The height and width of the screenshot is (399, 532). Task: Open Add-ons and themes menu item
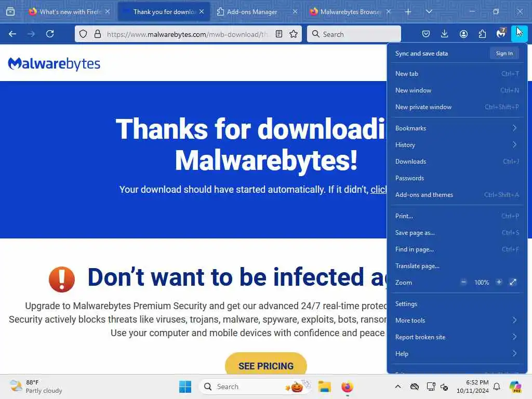pos(457,195)
